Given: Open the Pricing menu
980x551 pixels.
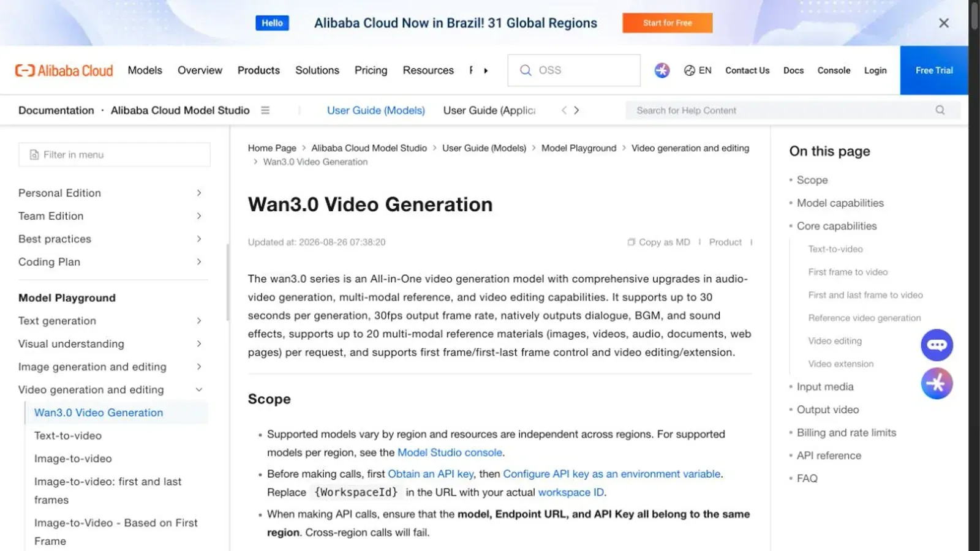Looking at the screenshot, I should point(371,70).
